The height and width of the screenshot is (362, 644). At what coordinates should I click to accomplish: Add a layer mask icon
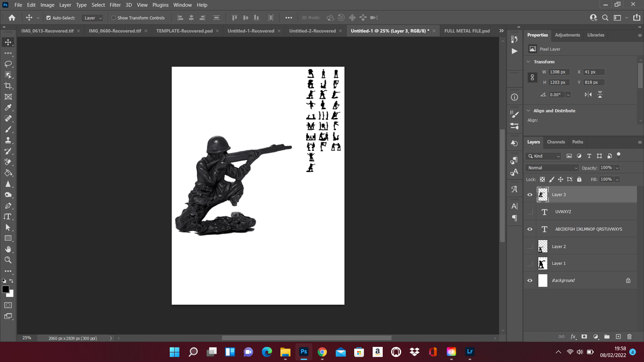click(584, 336)
